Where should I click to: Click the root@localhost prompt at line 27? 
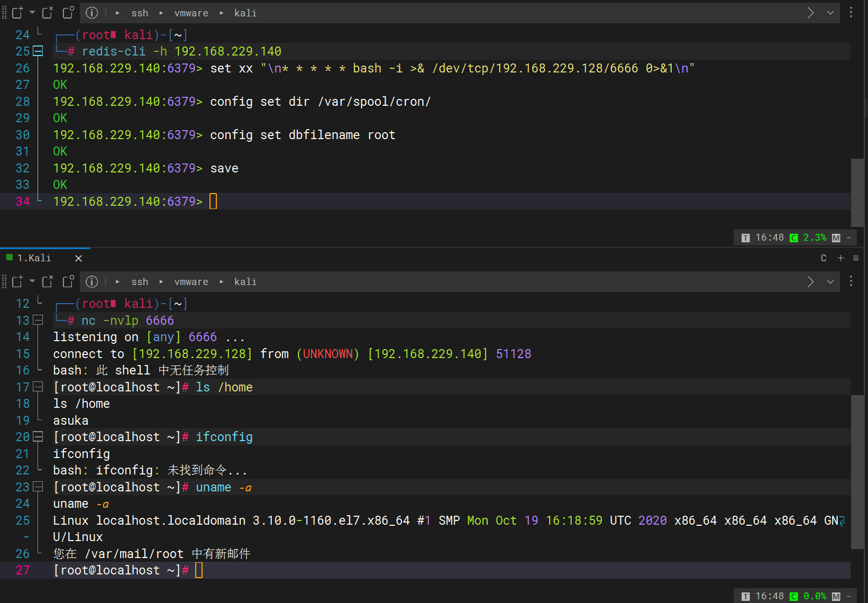tap(121, 570)
